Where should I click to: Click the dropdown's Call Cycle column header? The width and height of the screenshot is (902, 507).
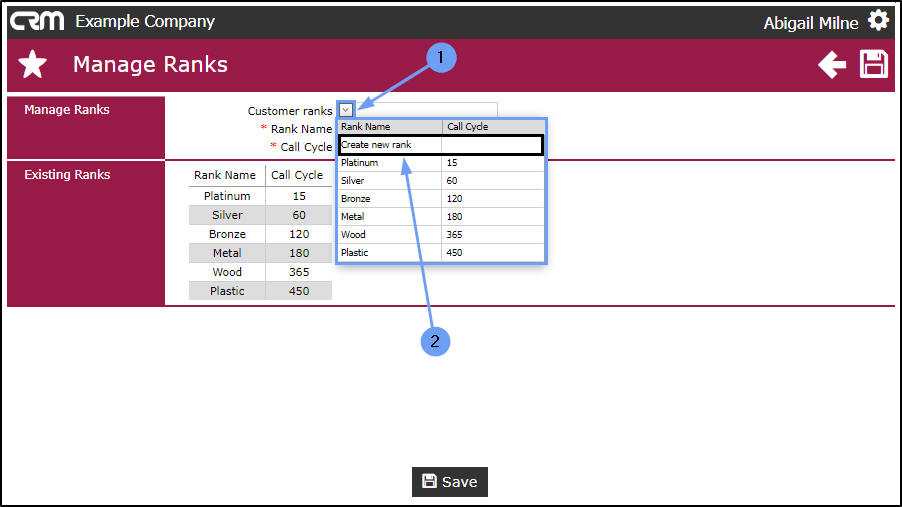pyautogui.click(x=493, y=127)
